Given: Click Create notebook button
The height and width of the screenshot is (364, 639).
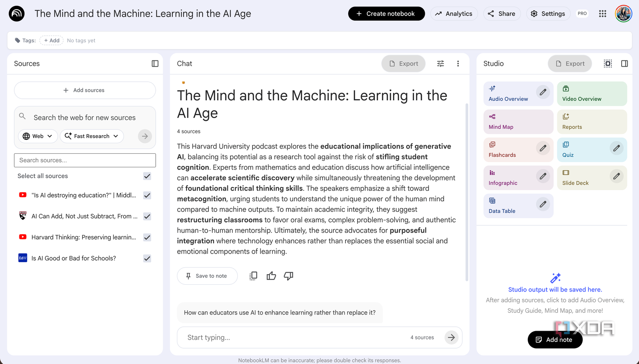Looking at the screenshot, I should click(x=386, y=14).
